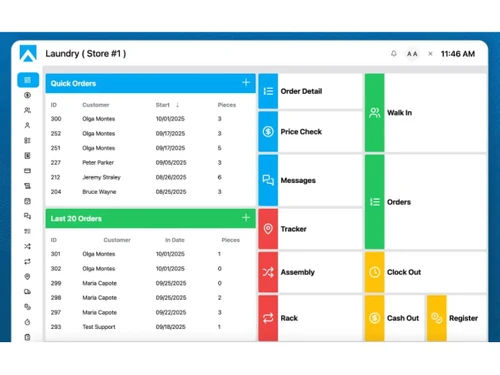Open the Price Check tile
Screen dimensions: 500x375
(x=310, y=132)
